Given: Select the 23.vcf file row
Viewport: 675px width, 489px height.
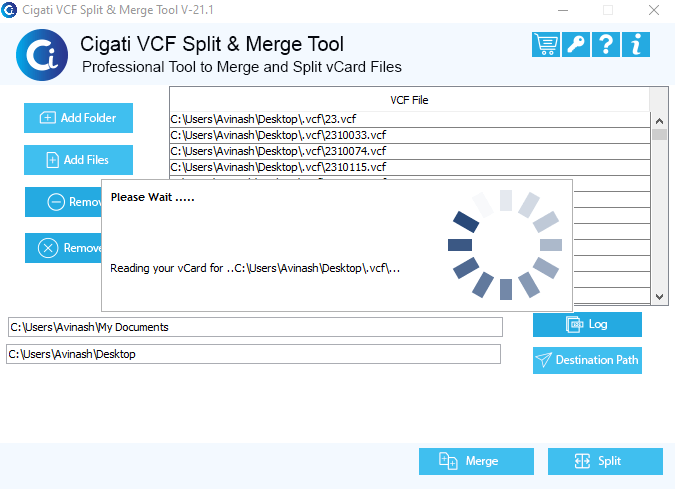Looking at the screenshot, I should coord(409,119).
